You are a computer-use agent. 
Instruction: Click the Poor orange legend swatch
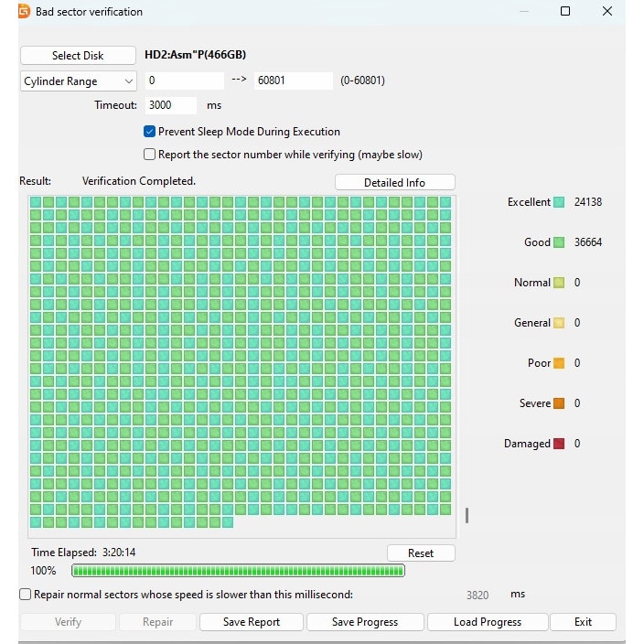point(558,363)
